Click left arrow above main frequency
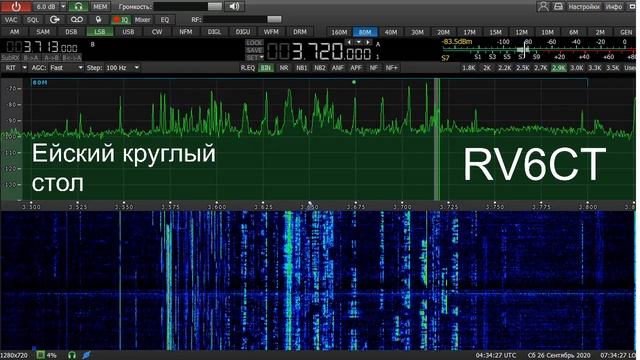Screen dimensions: 640x360 [x=349, y=42]
